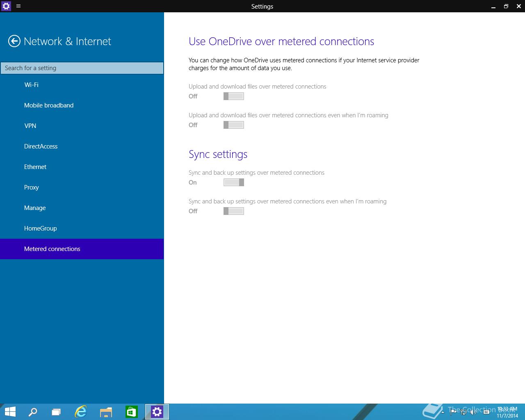Select Metered connections in the sidebar
Screen dimensions: 525x420
click(x=82, y=249)
